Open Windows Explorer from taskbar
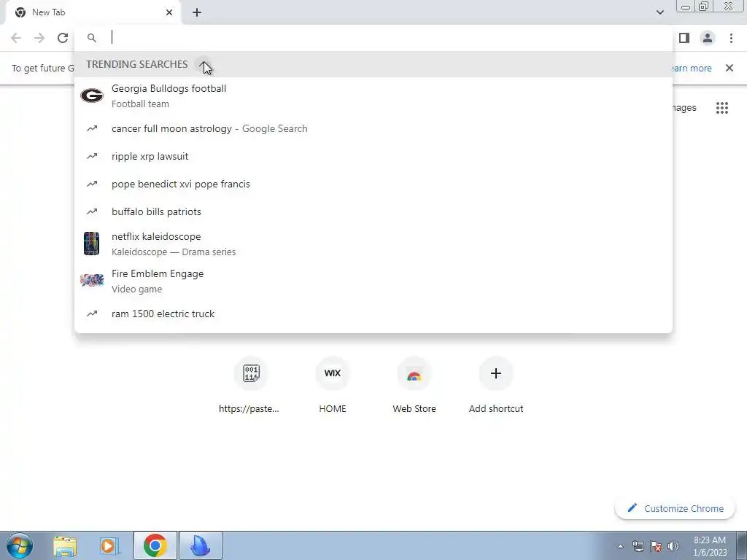Screen dimensions: 747x560 click(65, 545)
